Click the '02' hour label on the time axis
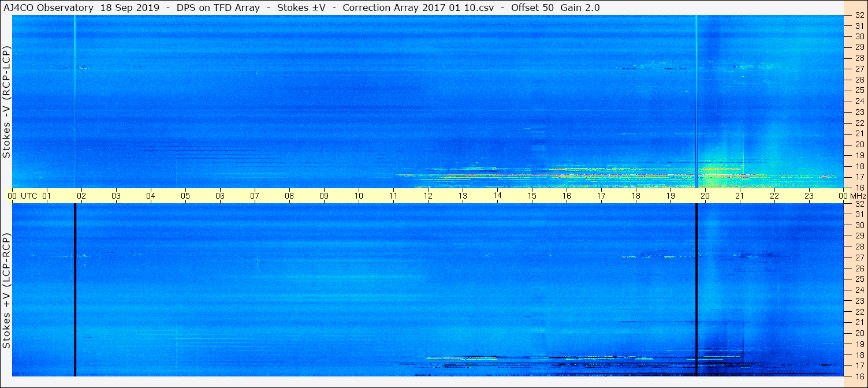This screenshot has height=388, width=868. tap(81, 196)
